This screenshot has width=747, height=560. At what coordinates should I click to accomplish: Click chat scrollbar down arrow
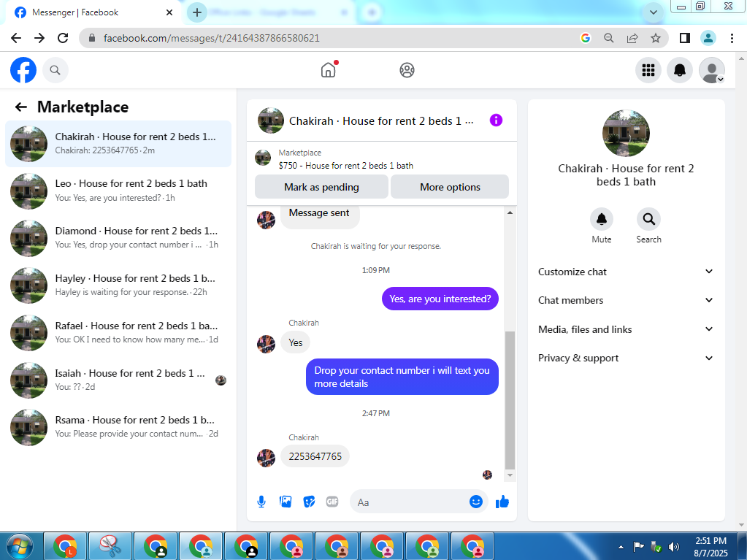[510, 475]
